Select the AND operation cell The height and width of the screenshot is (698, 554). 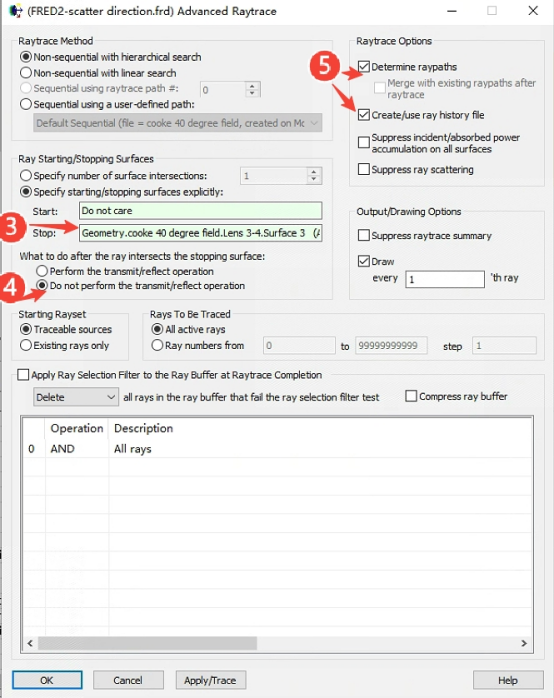tap(62, 448)
